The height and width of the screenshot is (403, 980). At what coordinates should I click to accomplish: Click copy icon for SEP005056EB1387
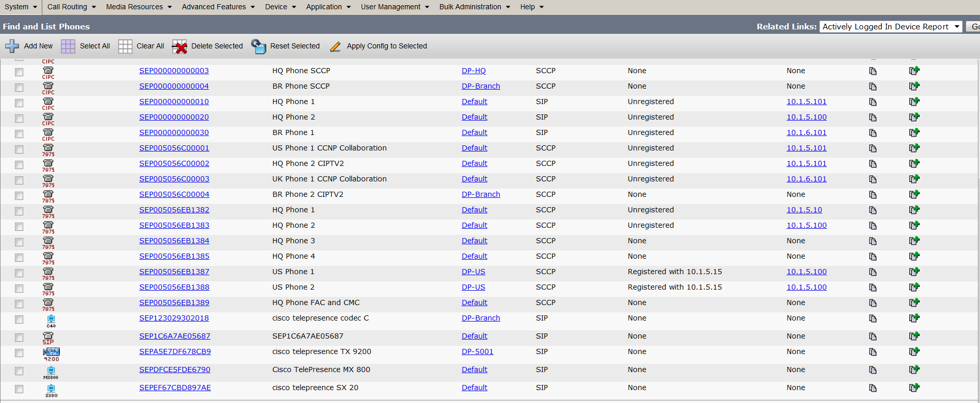coord(873,272)
